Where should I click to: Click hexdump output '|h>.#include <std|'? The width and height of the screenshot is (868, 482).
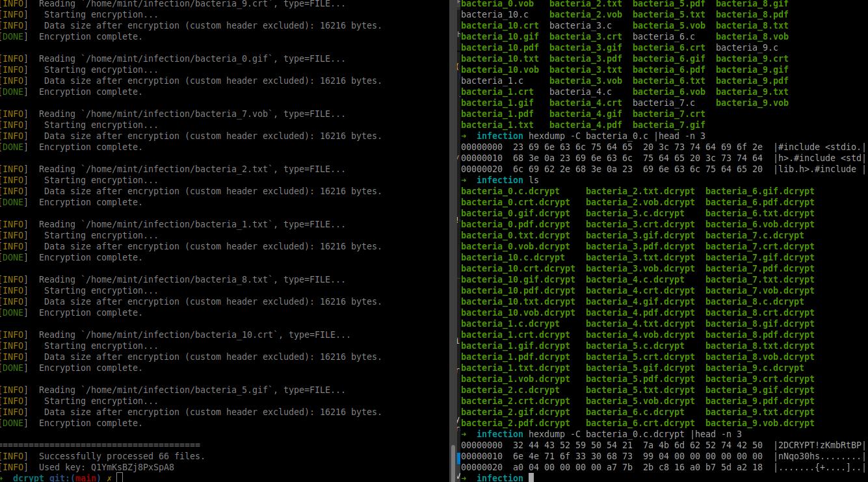point(820,158)
